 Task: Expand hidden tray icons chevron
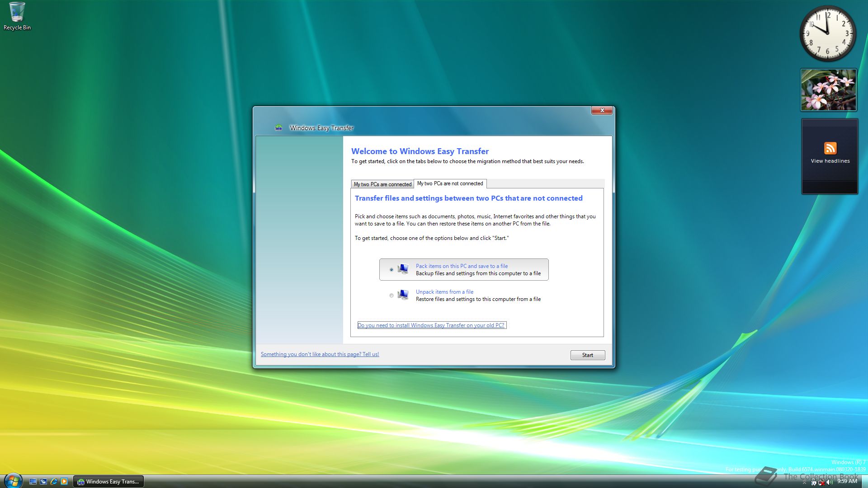(804, 482)
